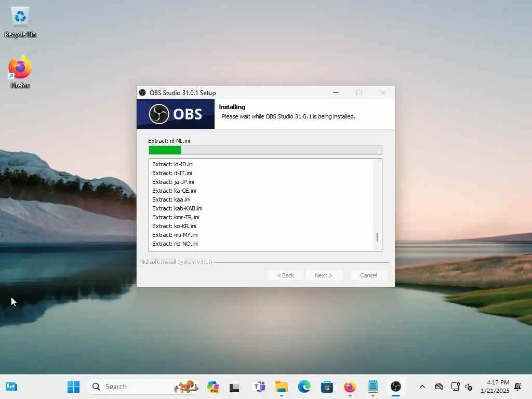The width and height of the screenshot is (532, 399).
Task: Select the 'Extract: ms-MY.ini' log line
Action: click(175, 235)
